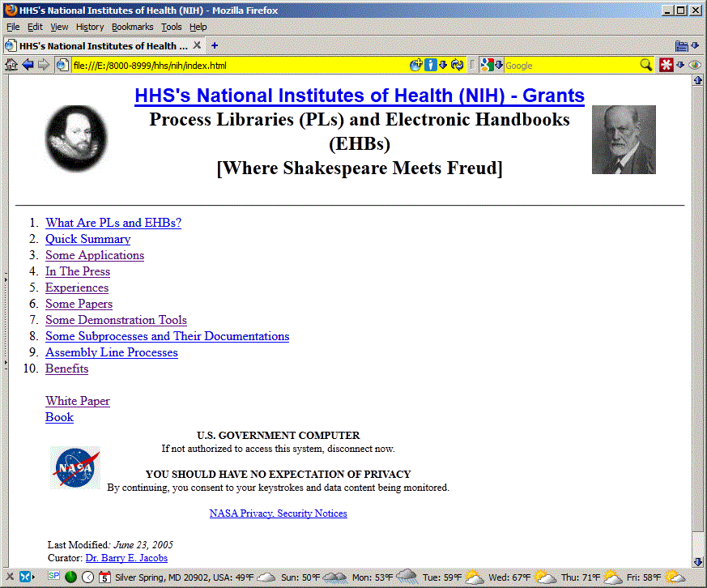Expand the arrow beside the list-all-tabs icon

695,45
